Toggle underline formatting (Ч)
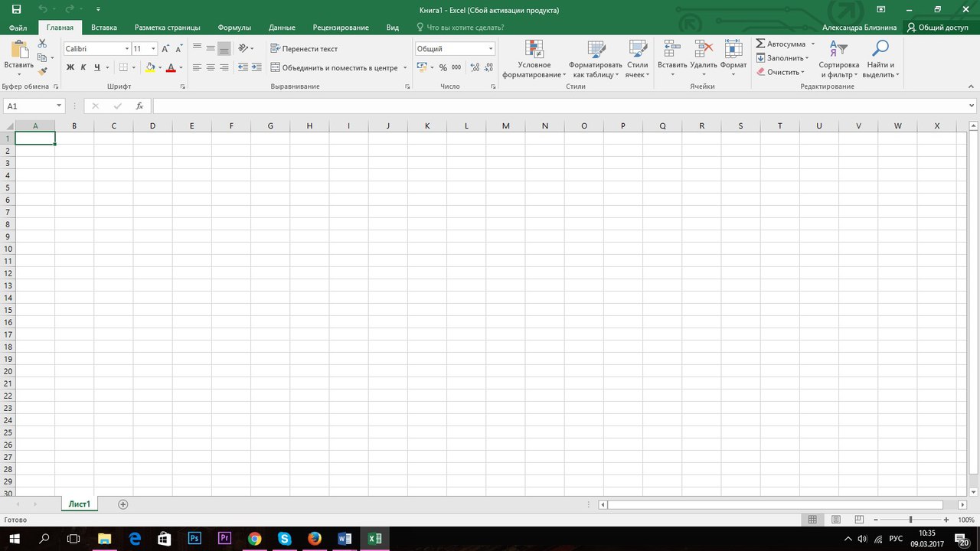Screen dimensions: 980x551 pyautogui.click(x=97, y=67)
